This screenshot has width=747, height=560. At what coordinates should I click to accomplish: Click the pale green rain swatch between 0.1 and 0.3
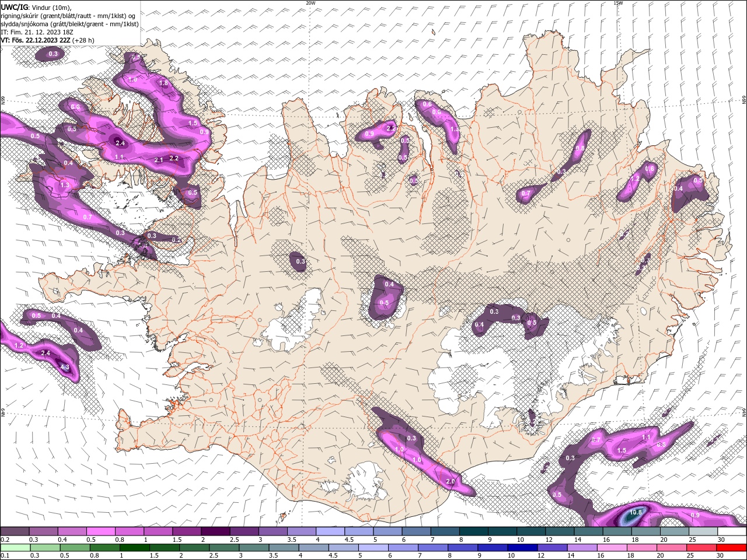coord(16,547)
